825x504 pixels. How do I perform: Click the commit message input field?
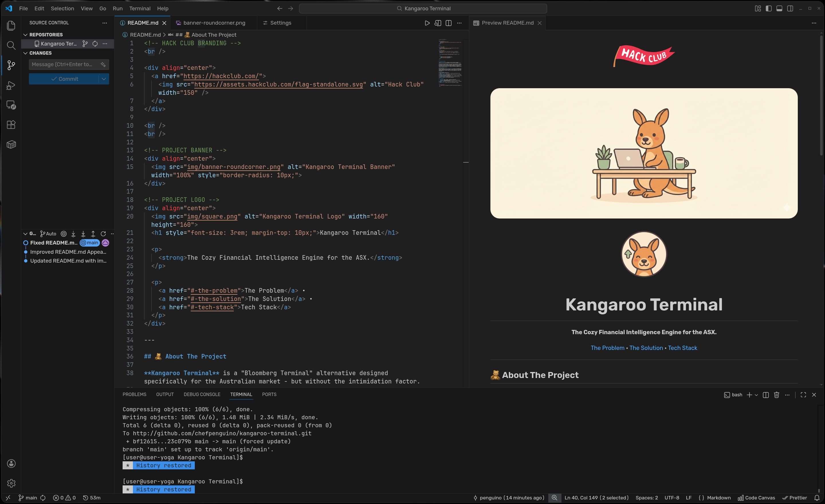click(x=63, y=64)
